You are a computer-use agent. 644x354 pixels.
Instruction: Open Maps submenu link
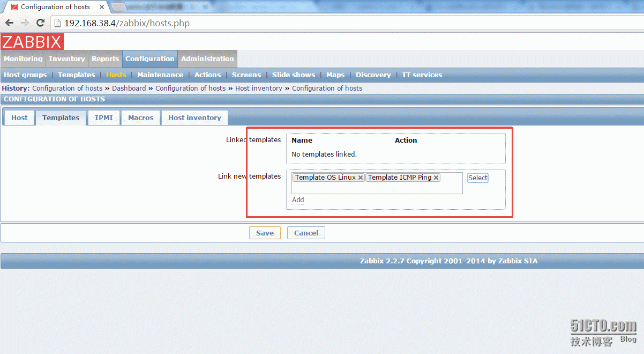pyautogui.click(x=335, y=75)
